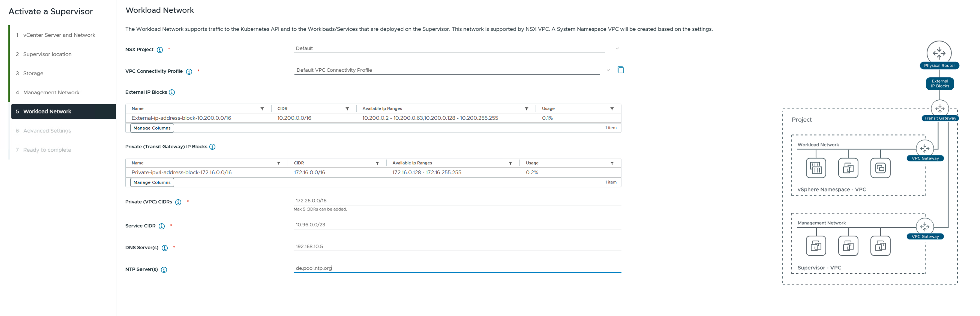Image resolution: width=980 pixels, height=316 pixels.
Task: Select External-ip-address-block-10.200.0.0/16 row name
Action: tap(181, 118)
